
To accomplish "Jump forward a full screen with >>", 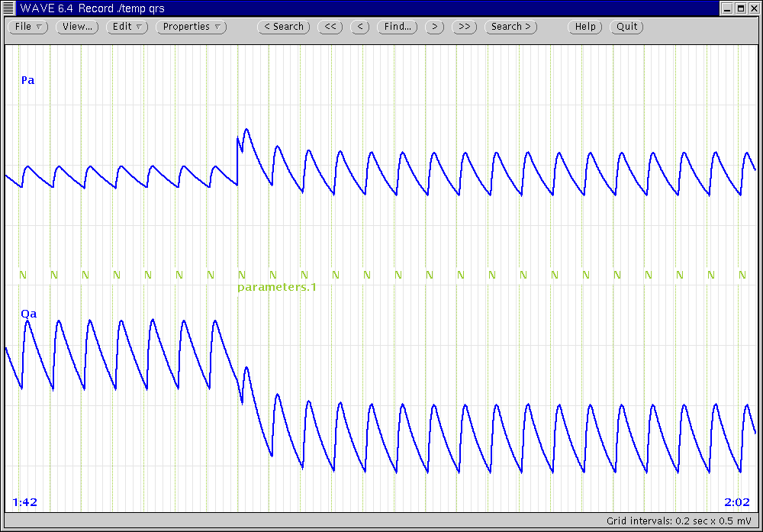I will pyautogui.click(x=464, y=27).
